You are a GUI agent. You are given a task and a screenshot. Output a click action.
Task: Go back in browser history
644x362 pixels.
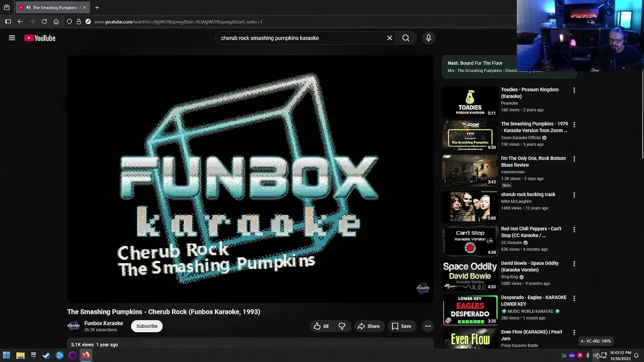[x=20, y=22]
